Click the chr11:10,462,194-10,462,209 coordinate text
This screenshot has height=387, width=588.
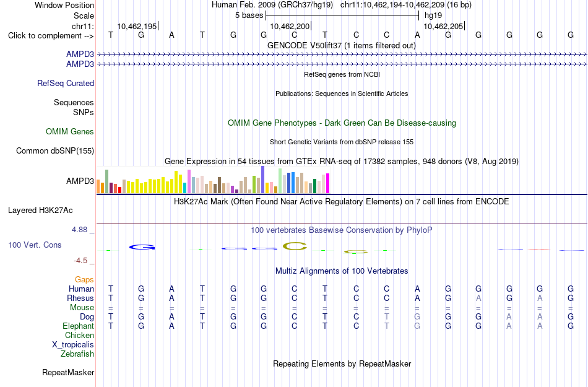[406, 5]
